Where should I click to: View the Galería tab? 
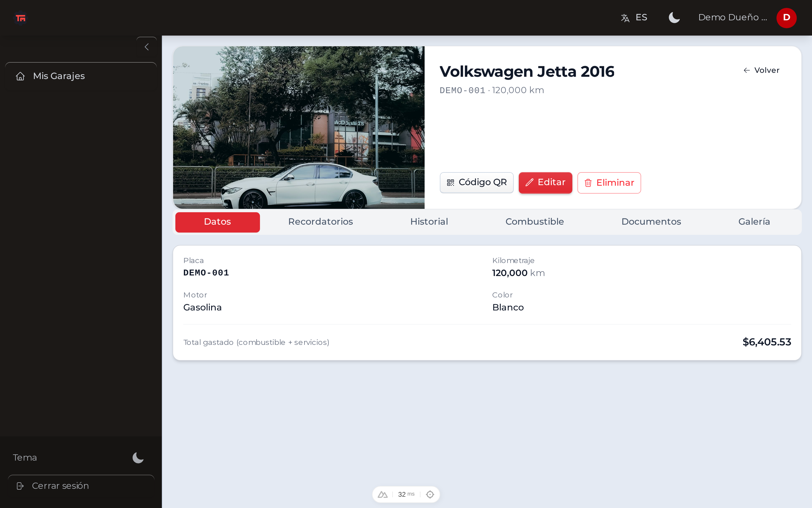point(754,222)
